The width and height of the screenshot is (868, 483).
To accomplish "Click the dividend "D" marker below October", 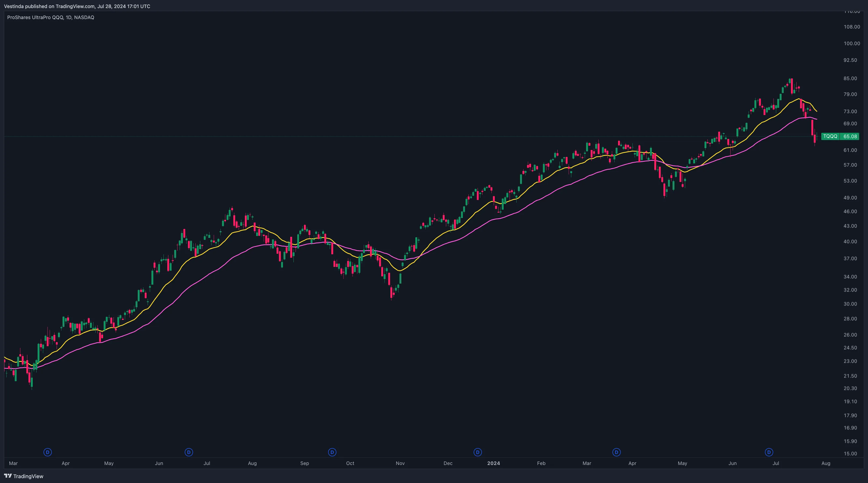I will pyautogui.click(x=332, y=453).
